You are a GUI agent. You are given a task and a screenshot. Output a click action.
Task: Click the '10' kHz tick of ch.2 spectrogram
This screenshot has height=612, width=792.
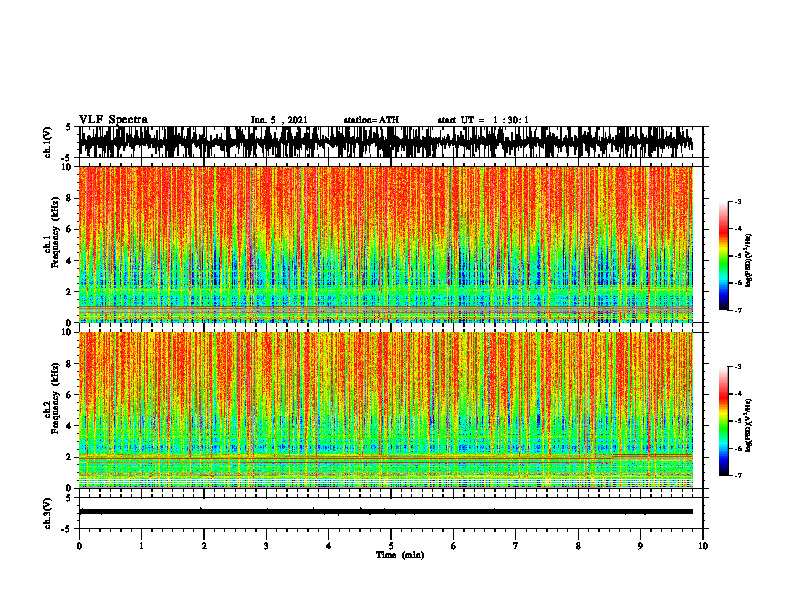[x=68, y=332]
